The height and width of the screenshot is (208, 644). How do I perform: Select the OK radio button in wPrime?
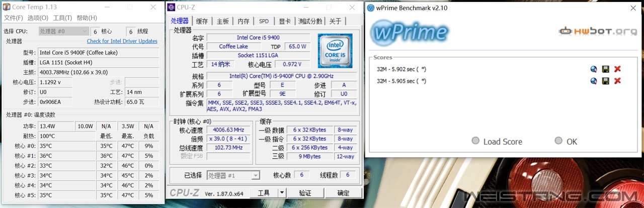point(558,141)
